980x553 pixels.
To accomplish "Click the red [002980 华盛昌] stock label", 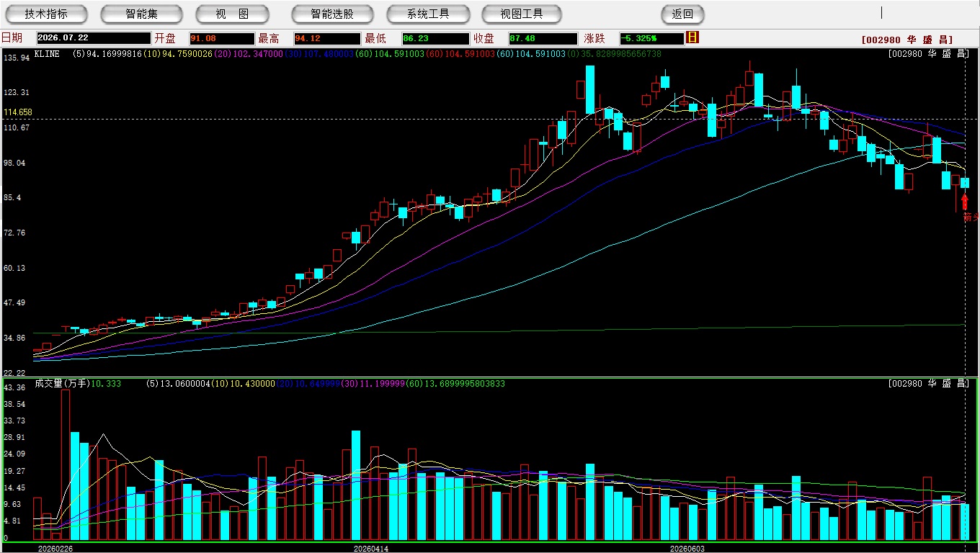I will (x=906, y=40).
